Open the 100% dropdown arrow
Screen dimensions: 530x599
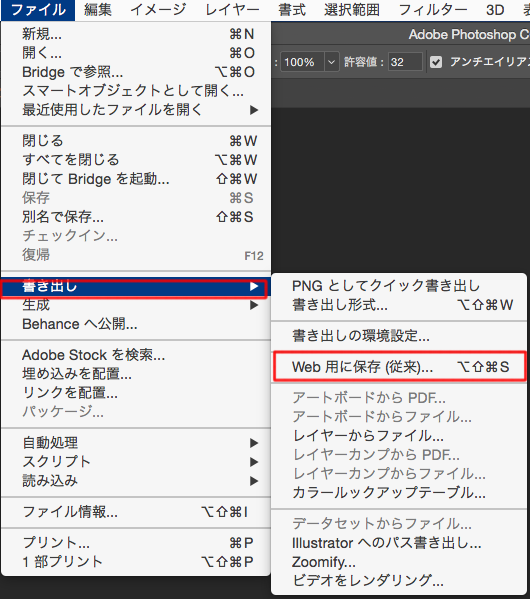click(331, 62)
